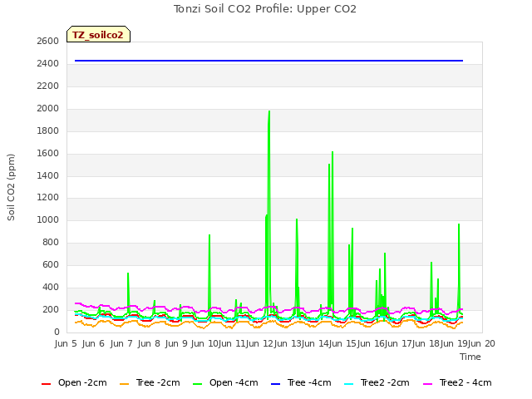
Task: Click the 2200 y-axis tick value
Action: 48,86
